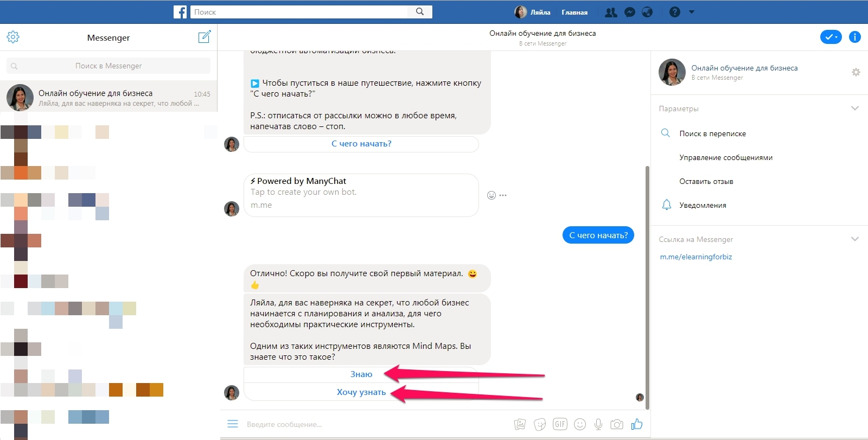The image size is (868, 440).
Task: Select Уведомления option
Action: pos(703,205)
